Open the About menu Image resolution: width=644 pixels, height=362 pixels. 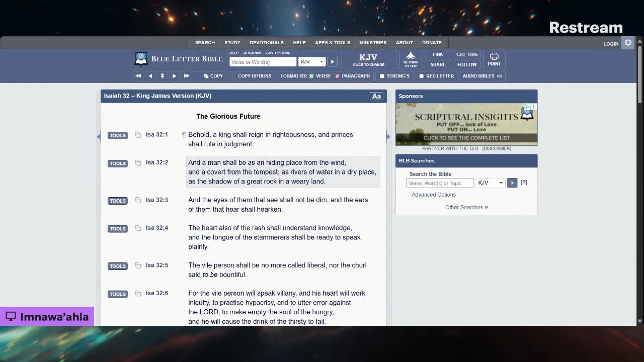point(404,43)
